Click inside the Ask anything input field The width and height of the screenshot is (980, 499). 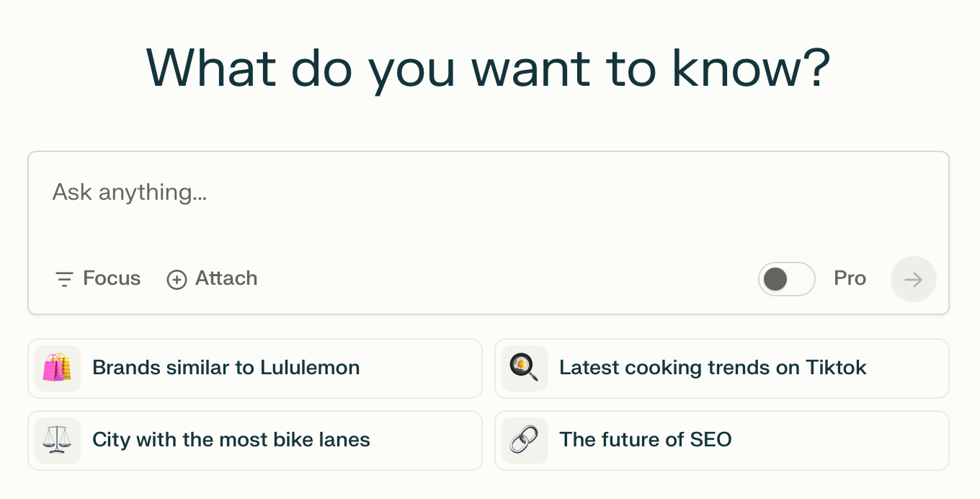click(288, 192)
